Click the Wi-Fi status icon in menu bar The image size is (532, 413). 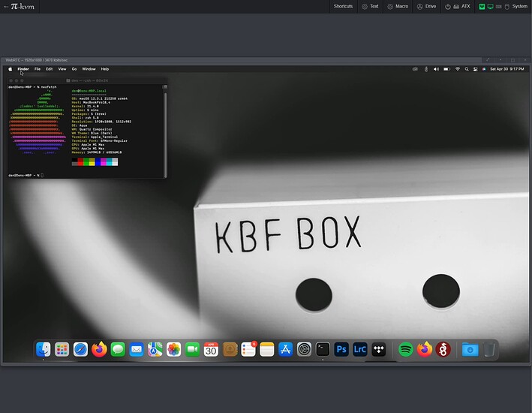tap(457, 69)
